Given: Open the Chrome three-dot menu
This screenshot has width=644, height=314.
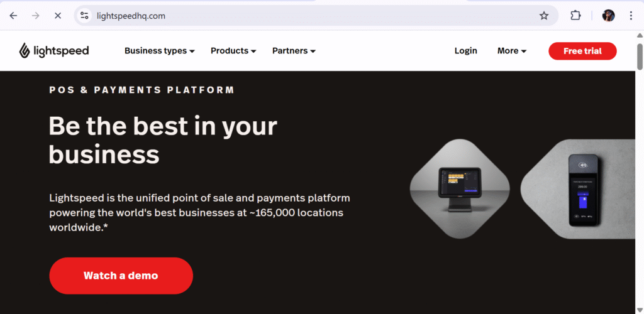Looking at the screenshot, I should [631, 16].
